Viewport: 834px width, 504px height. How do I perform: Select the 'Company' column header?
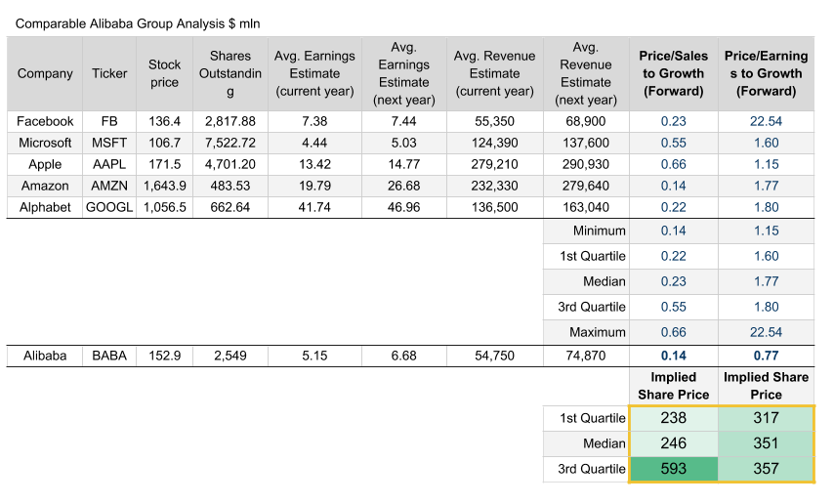pyautogui.click(x=45, y=73)
